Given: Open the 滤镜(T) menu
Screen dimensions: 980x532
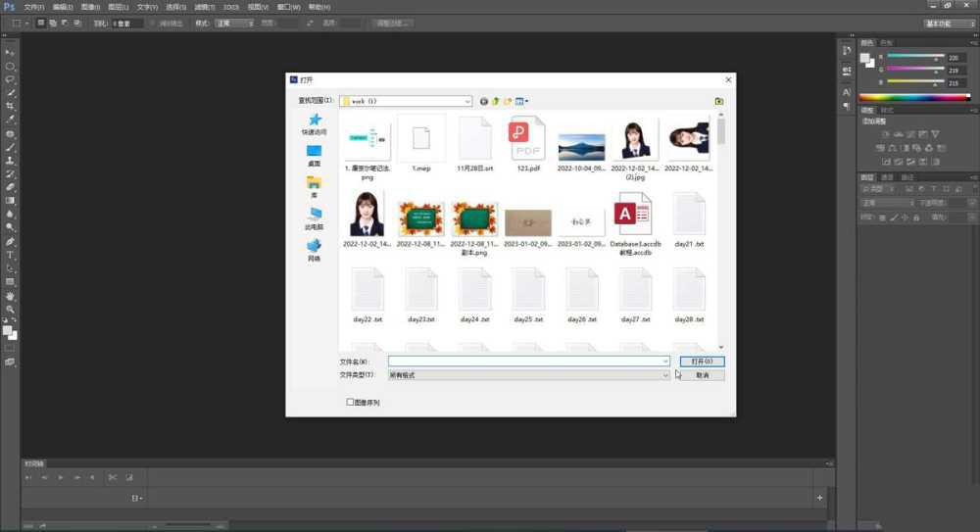Looking at the screenshot, I should [203, 7].
